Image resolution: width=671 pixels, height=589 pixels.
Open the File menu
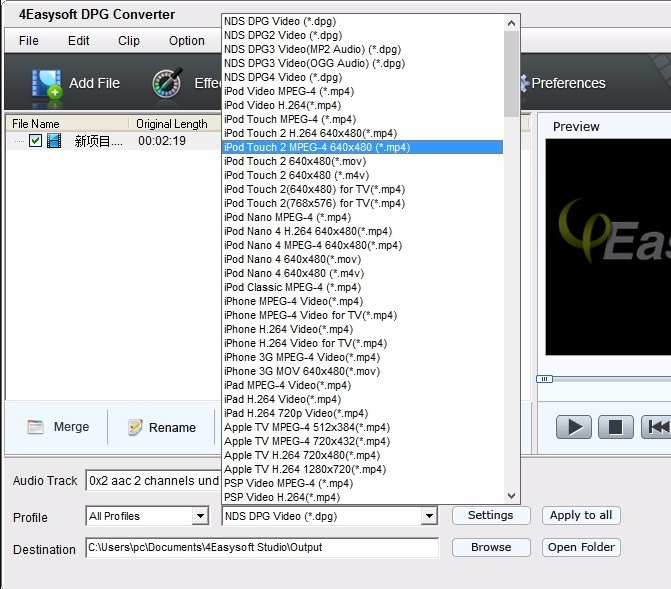tap(29, 41)
